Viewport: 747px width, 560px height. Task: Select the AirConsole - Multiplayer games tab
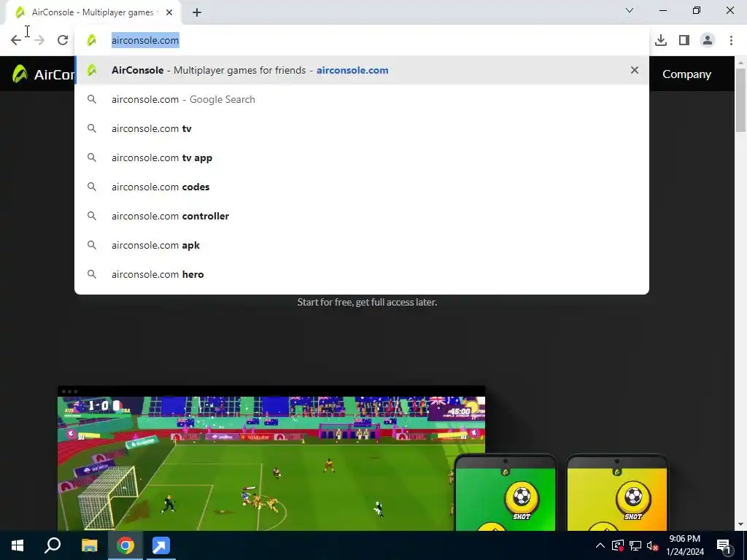(x=93, y=12)
